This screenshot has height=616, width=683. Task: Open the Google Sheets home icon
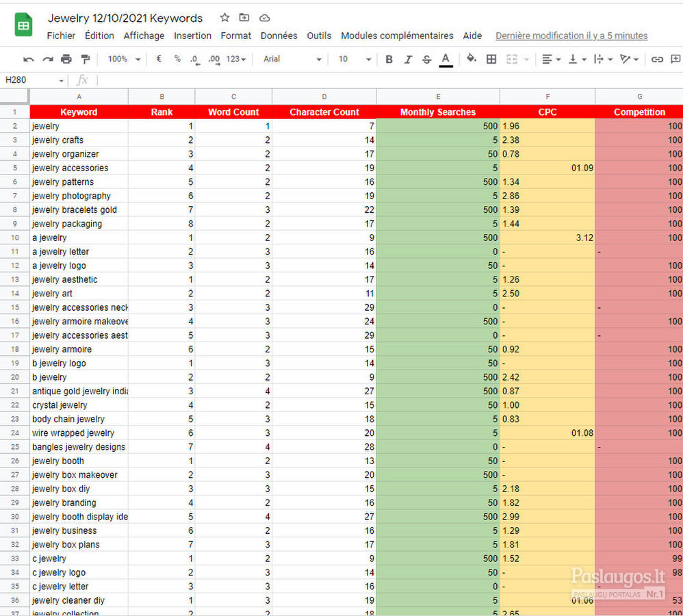point(23,25)
